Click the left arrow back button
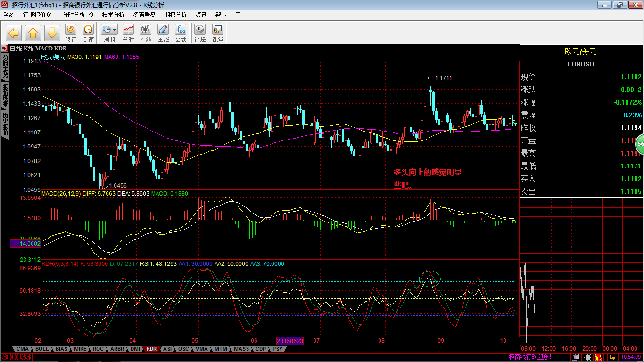644x362 pixels. [14, 33]
